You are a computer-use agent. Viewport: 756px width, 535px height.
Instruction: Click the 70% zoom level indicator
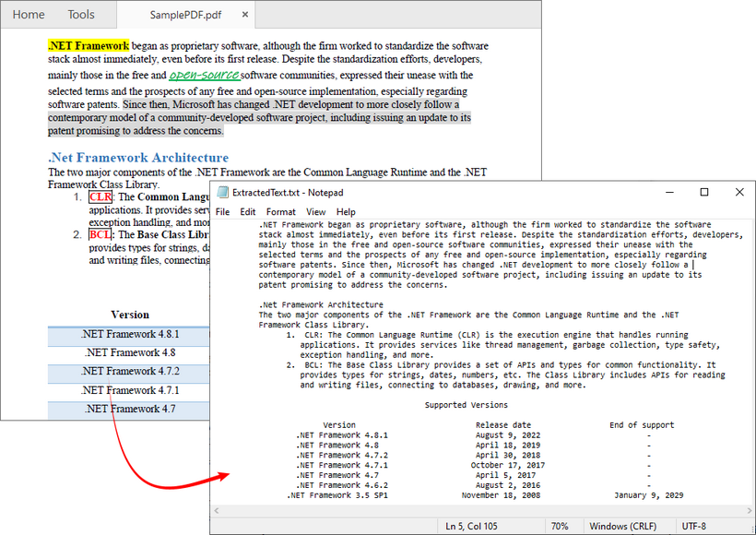(561, 525)
